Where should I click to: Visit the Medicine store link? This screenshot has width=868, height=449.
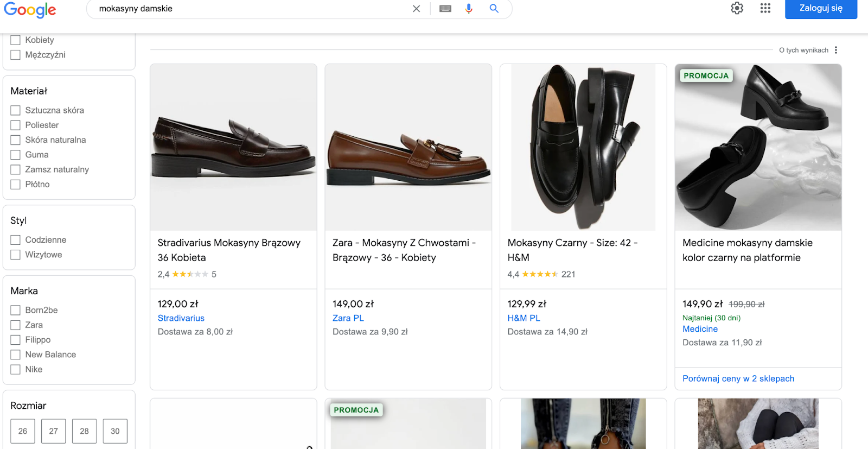point(700,329)
